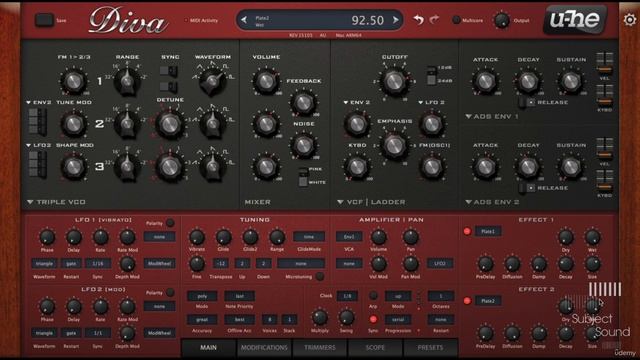Click the filter EMPHASIS knob
Screen dimensions: 640x360
pyautogui.click(x=394, y=145)
